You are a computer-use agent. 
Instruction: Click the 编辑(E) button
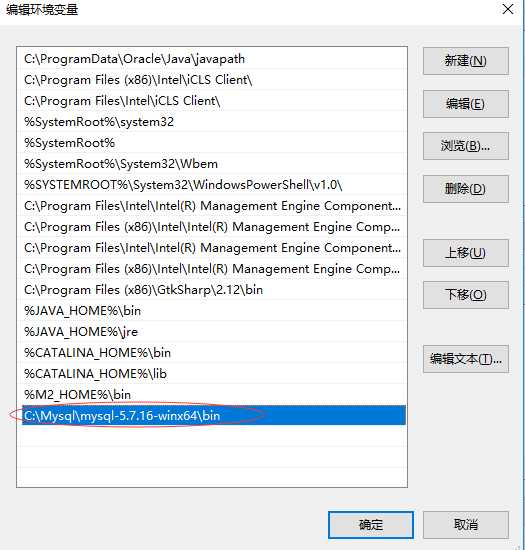[465, 104]
